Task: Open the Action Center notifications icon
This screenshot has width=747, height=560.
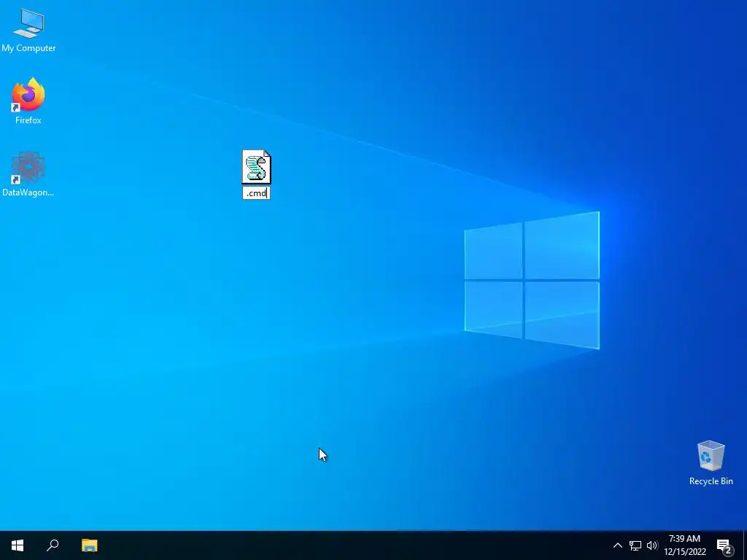Action: click(724, 545)
